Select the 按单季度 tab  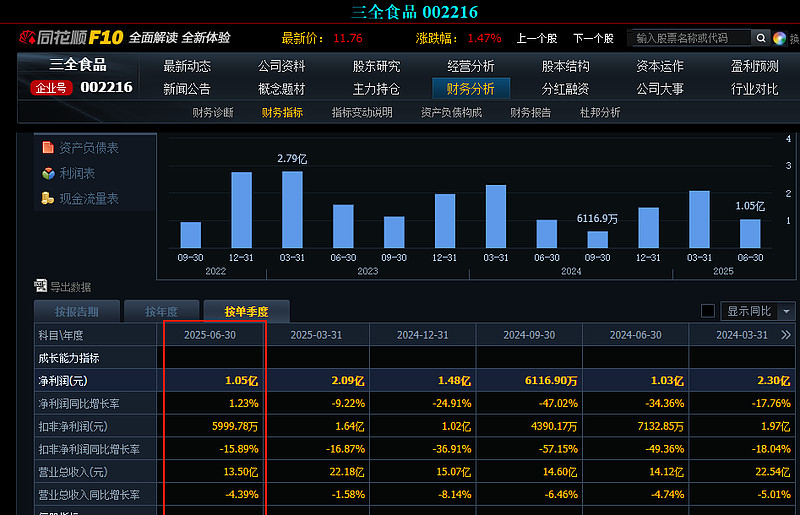(246, 311)
